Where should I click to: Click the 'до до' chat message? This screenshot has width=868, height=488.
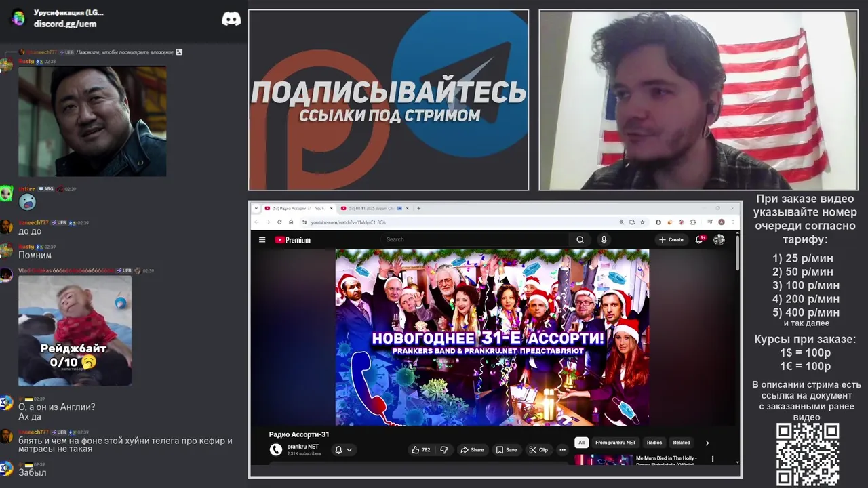point(30,231)
